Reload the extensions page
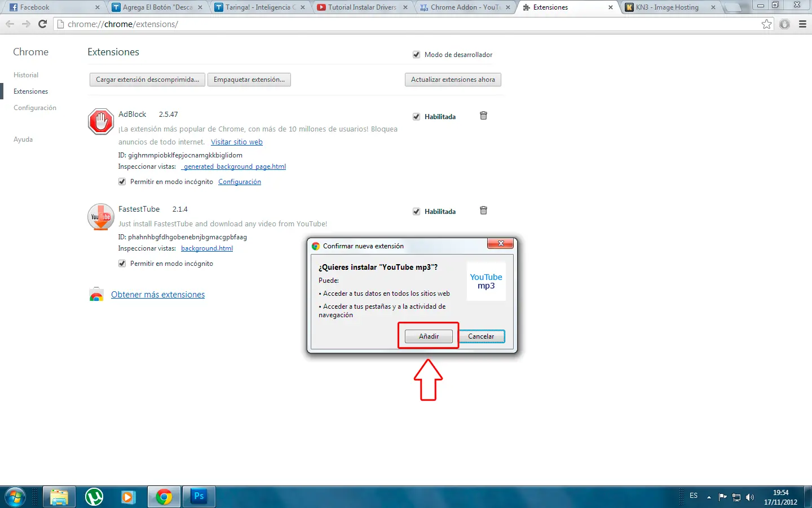The image size is (812, 508). tap(42, 24)
